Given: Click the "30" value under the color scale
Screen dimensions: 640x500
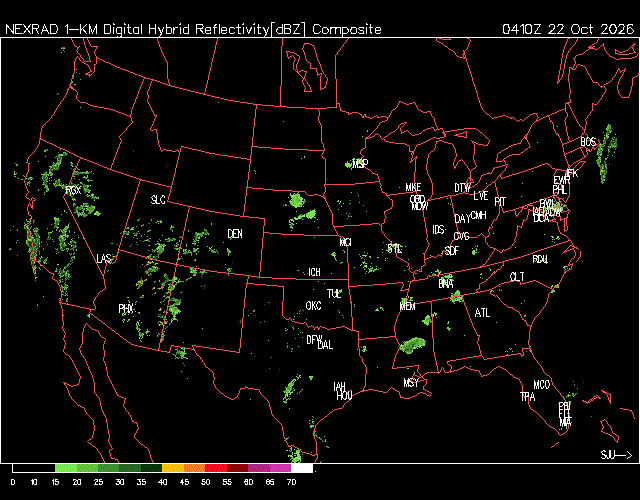Looking at the screenshot, I should point(120,482).
